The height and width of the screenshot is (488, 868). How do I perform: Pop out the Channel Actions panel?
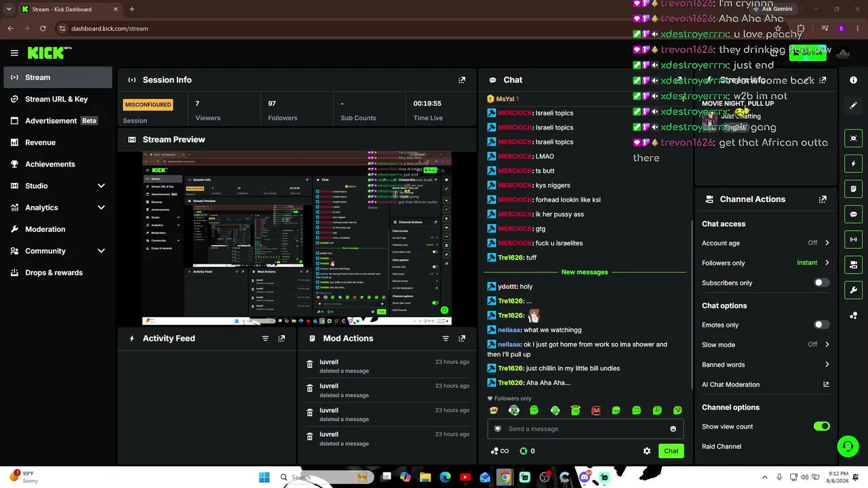point(823,199)
